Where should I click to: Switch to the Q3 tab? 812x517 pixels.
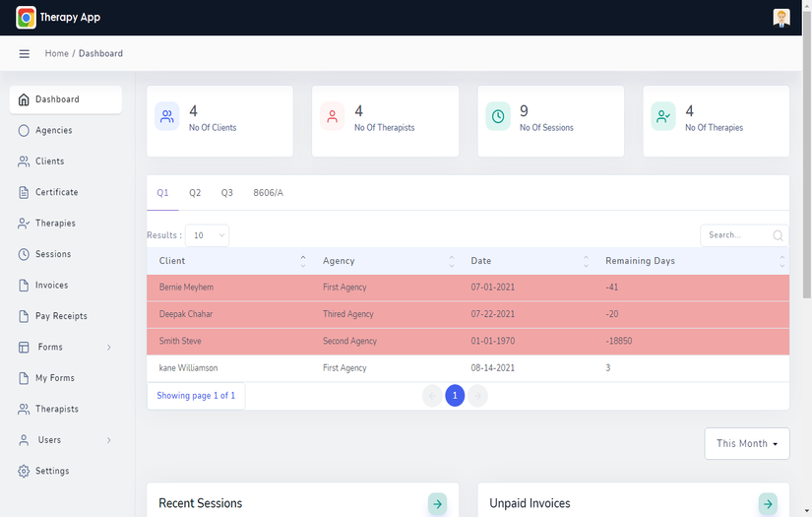tap(226, 193)
